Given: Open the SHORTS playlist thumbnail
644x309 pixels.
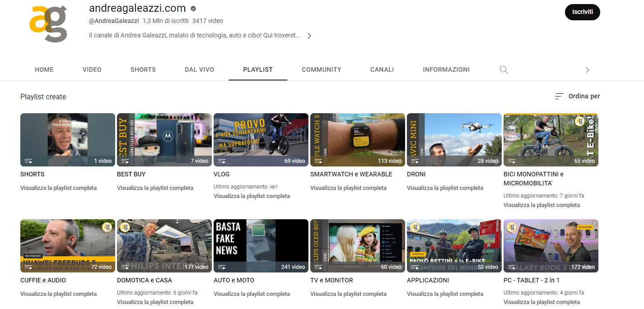Looking at the screenshot, I should pos(68,140).
